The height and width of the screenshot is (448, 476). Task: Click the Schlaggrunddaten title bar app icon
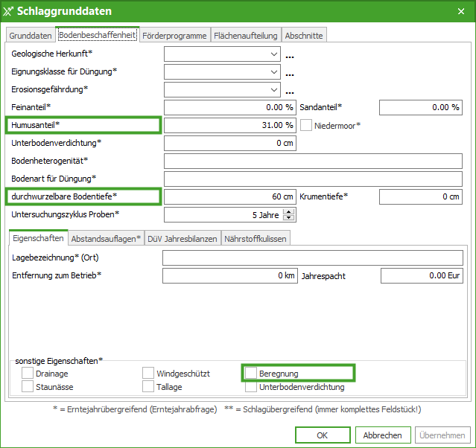[8, 11]
